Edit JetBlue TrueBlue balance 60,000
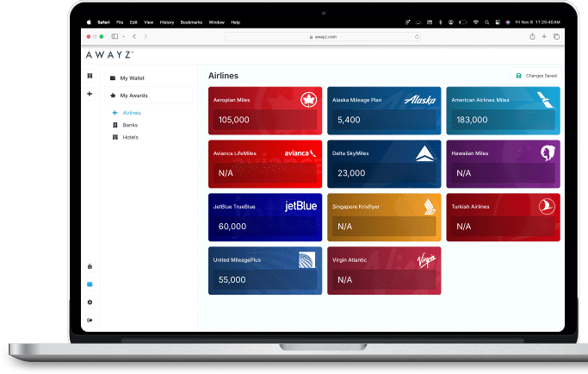 [x=265, y=227]
